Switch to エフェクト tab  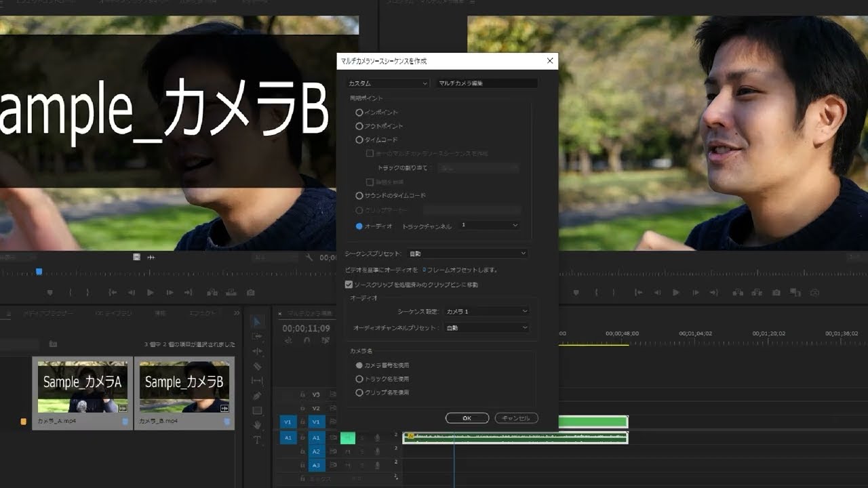[x=202, y=314]
